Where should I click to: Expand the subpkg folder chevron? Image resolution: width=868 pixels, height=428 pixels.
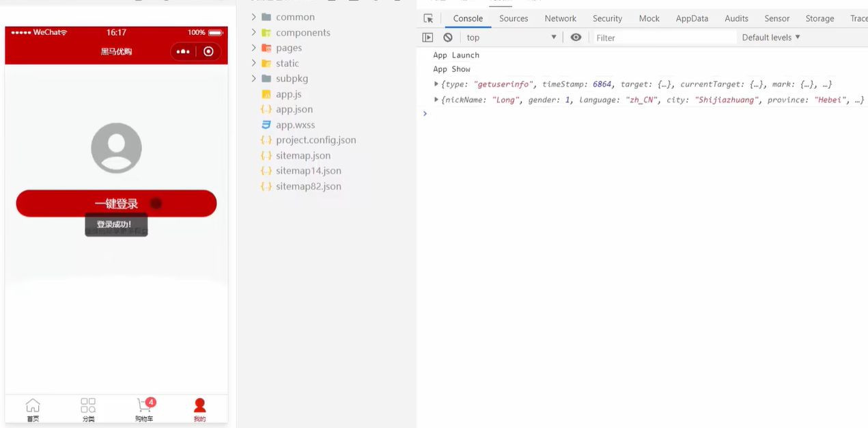(x=253, y=78)
